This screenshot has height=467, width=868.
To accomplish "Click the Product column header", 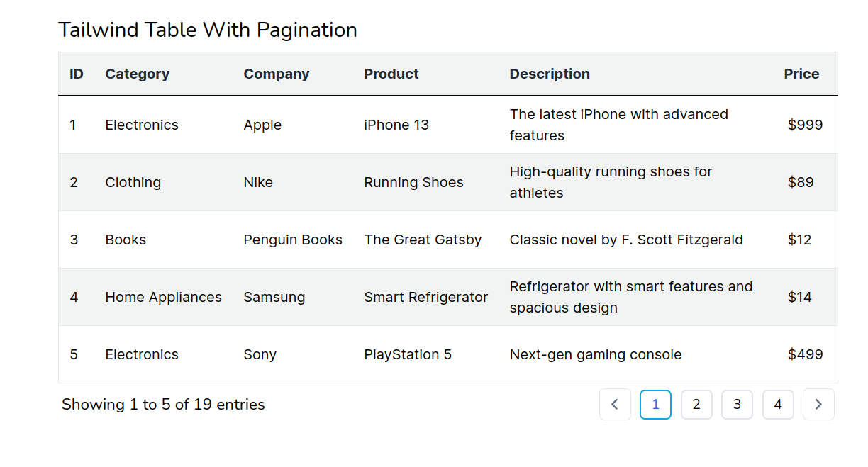I will click(391, 74).
